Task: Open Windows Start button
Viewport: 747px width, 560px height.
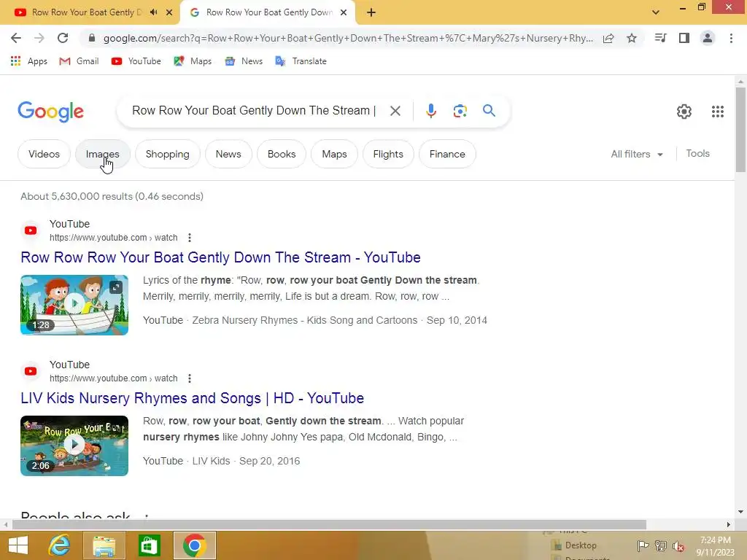Action: pyautogui.click(x=18, y=545)
